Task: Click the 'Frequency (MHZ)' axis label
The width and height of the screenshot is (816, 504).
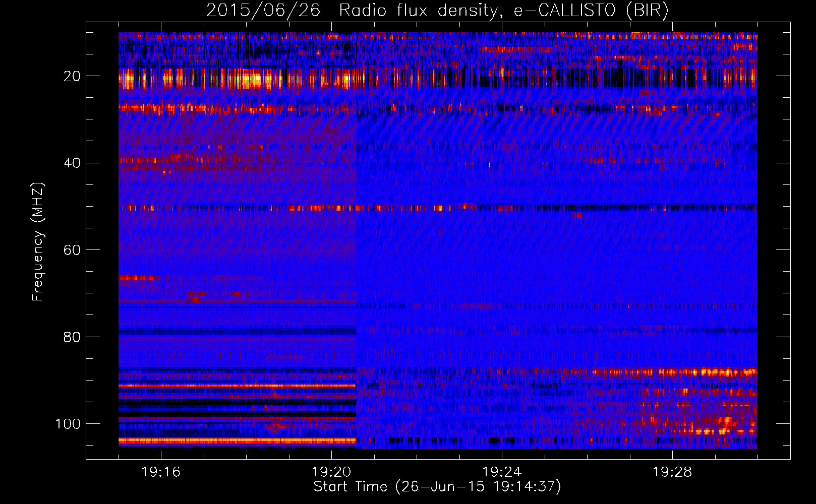Action: coord(38,241)
